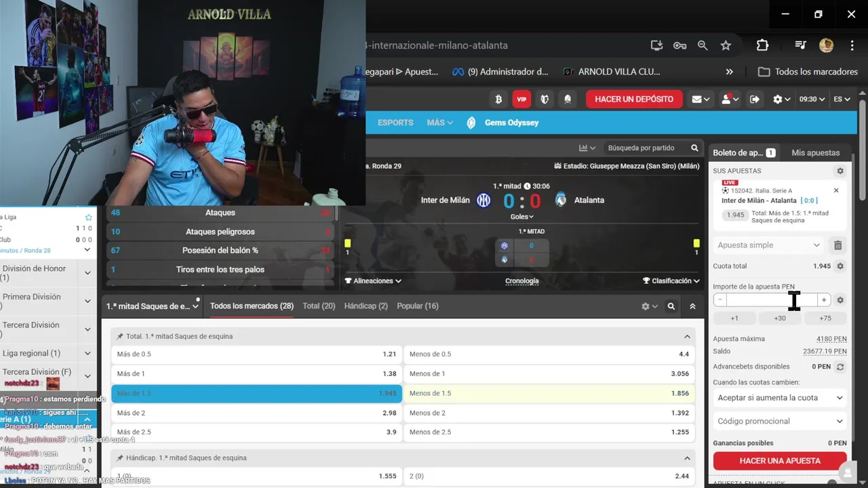
Task: Add +1 to the bet amount
Action: point(734,318)
